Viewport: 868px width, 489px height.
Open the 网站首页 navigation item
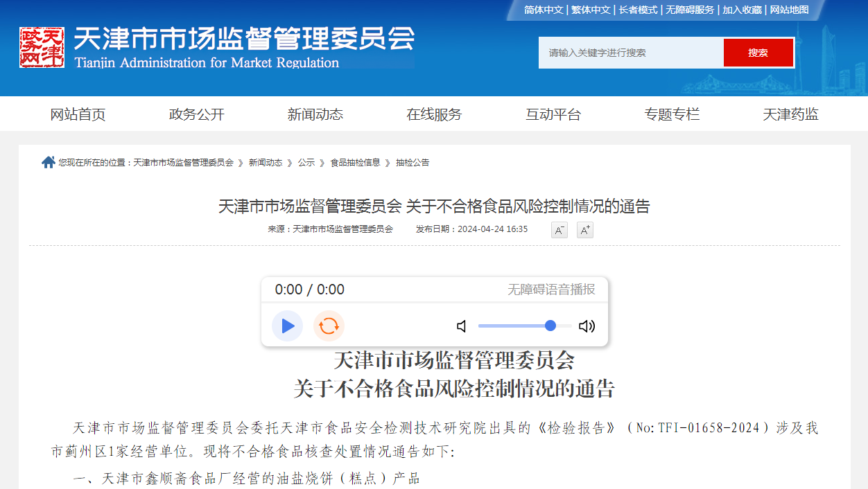(78, 114)
